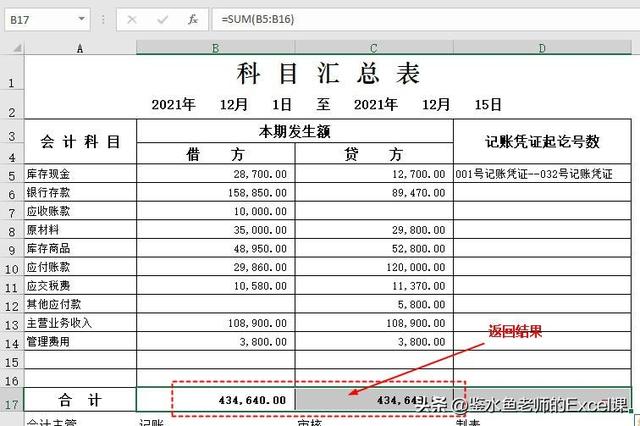Select credit cell 89,470.00
Image resolution: width=640 pixels, height=426 pixels.
point(374,192)
